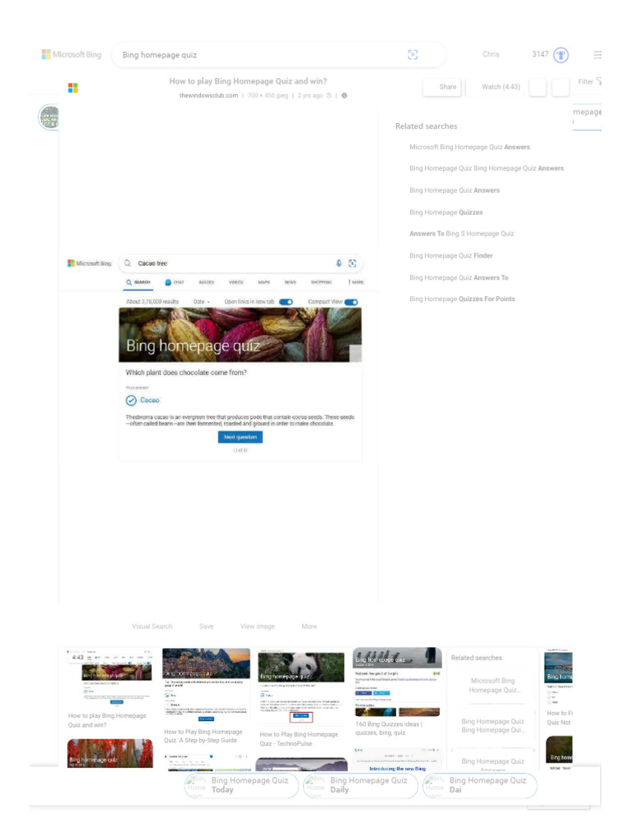Open the 'How to play Bing Homepage Quiz and win?' title
630x840 pixels.
tap(248, 81)
